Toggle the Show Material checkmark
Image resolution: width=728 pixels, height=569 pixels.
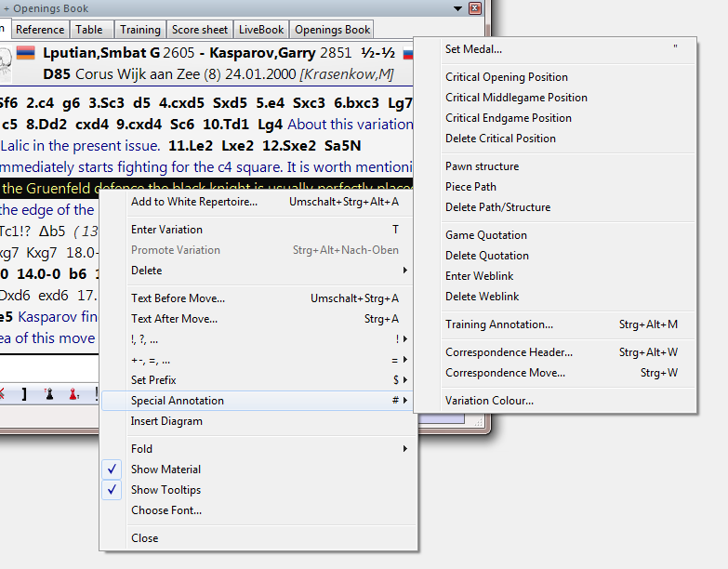tap(112, 470)
